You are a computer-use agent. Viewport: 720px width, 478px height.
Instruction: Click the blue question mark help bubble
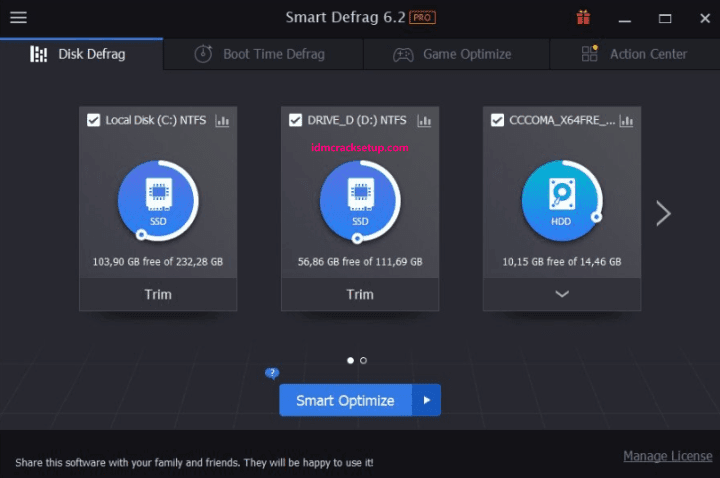[x=272, y=373]
